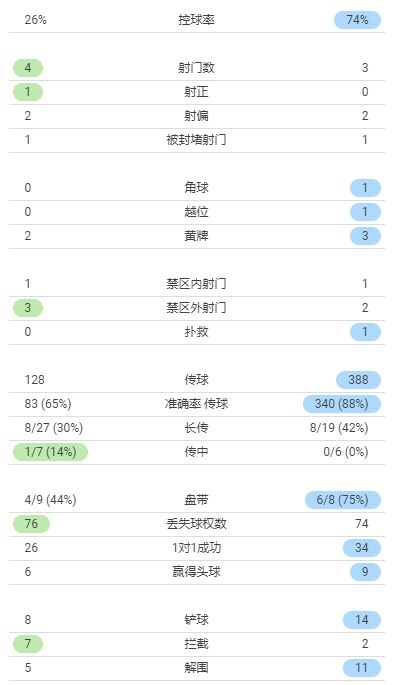Click the blue 1 badge for 越位
The image size is (393, 685).
coord(365,212)
